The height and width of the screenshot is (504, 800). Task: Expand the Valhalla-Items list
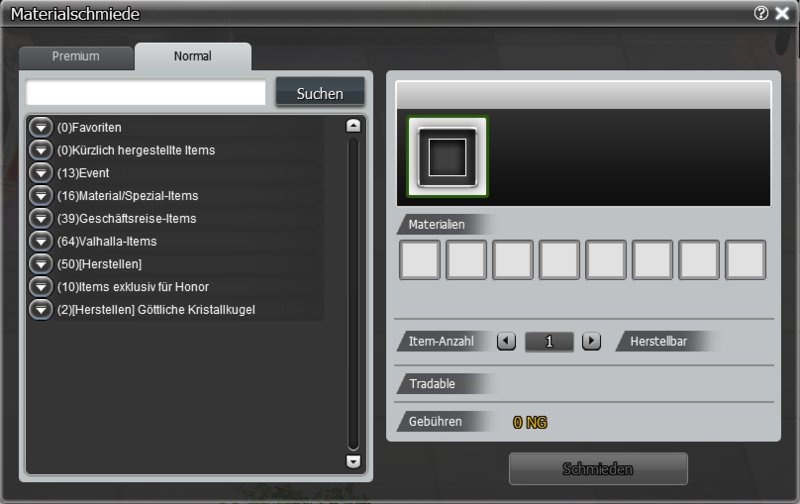(40, 241)
